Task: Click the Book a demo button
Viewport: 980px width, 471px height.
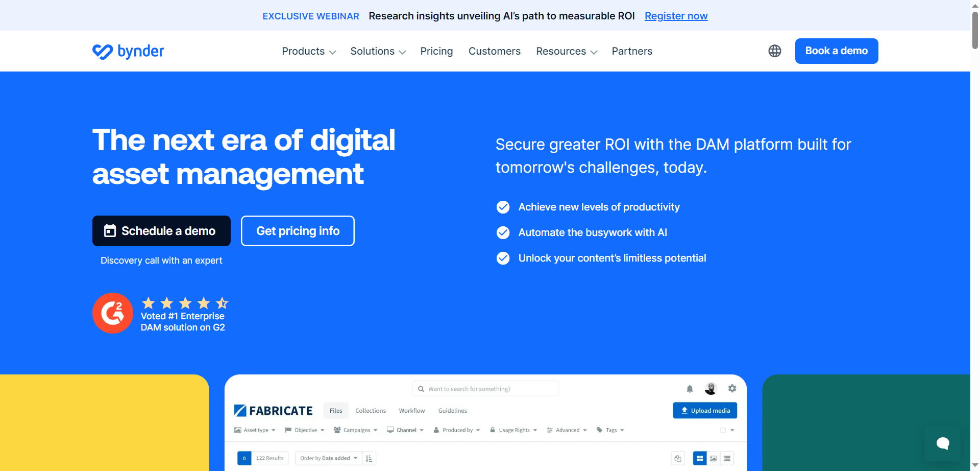Action: (x=837, y=51)
